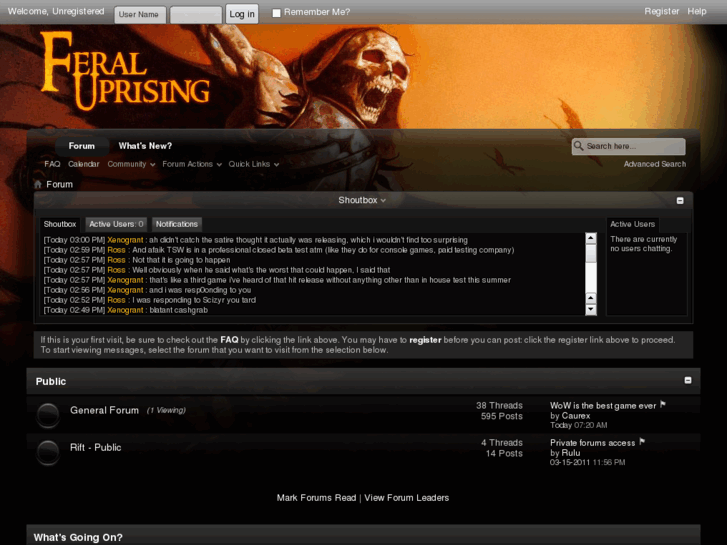Click shoutbox scrollbar top up arrow
Screen dimensions: 727x545
click(x=591, y=238)
